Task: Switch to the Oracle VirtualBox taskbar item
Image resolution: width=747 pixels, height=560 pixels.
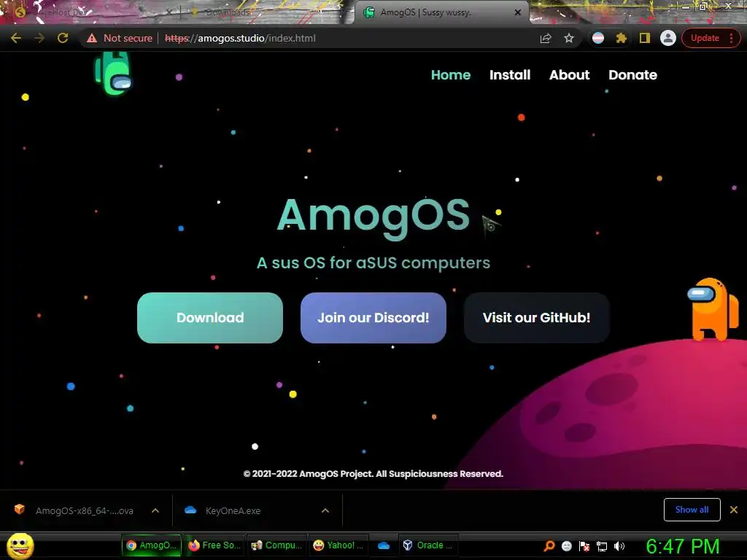Action: coord(427,545)
